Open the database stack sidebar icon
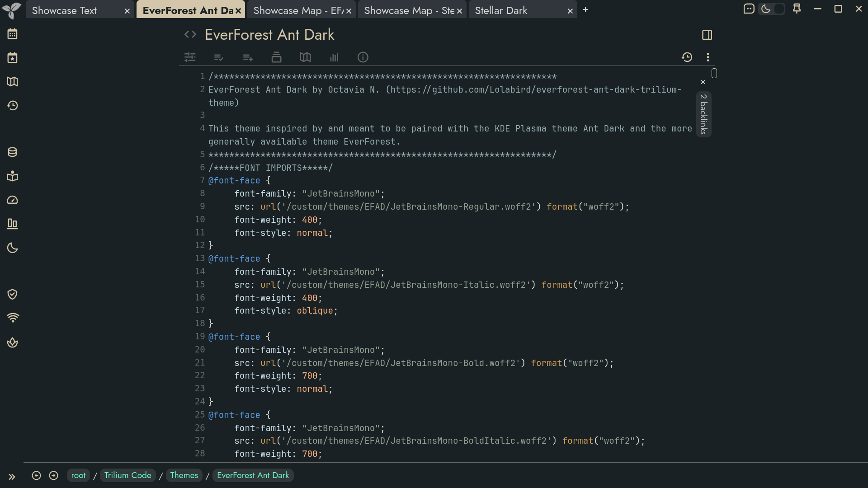Image resolution: width=868 pixels, height=488 pixels. click(12, 152)
